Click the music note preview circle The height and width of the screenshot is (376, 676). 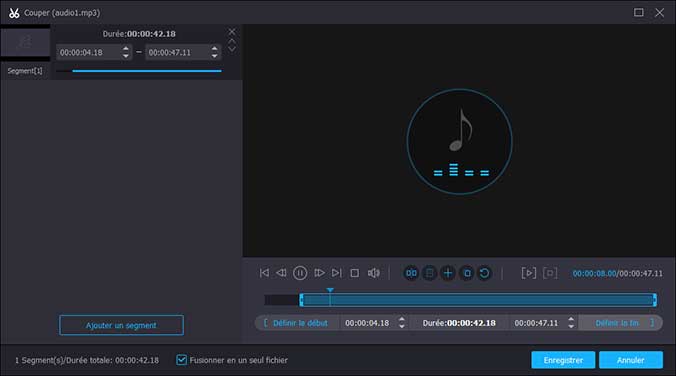pyautogui.click(x=460, y=141)
